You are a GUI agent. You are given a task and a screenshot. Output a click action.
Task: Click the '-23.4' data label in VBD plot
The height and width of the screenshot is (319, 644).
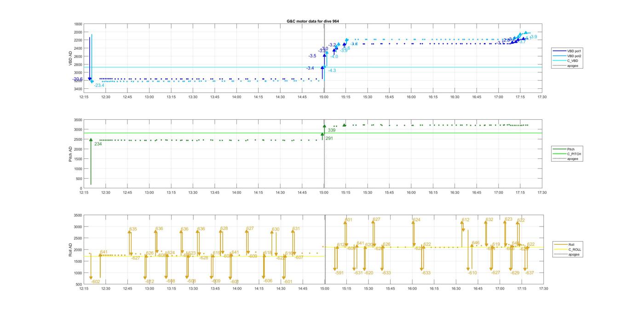tap(99, 86)
